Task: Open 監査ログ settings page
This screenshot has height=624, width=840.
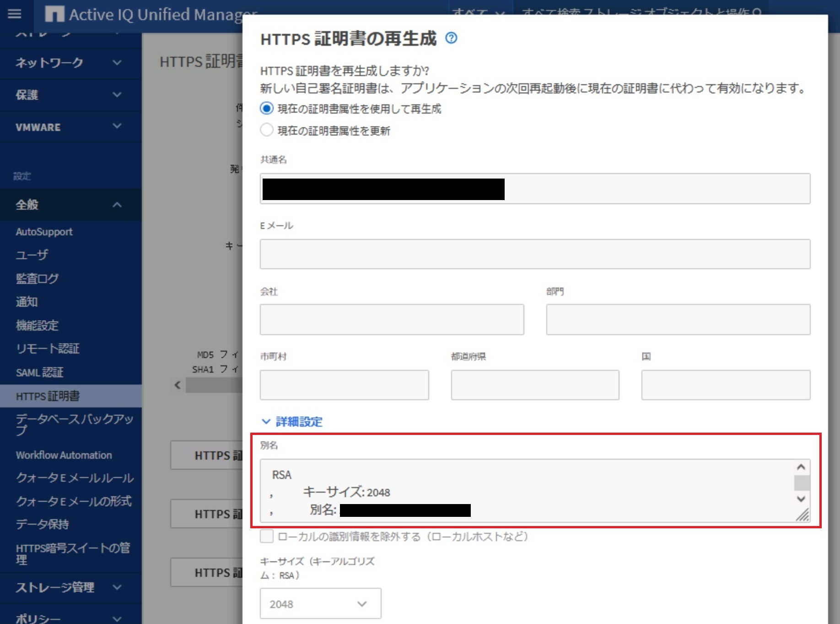Action: (37, 278)
